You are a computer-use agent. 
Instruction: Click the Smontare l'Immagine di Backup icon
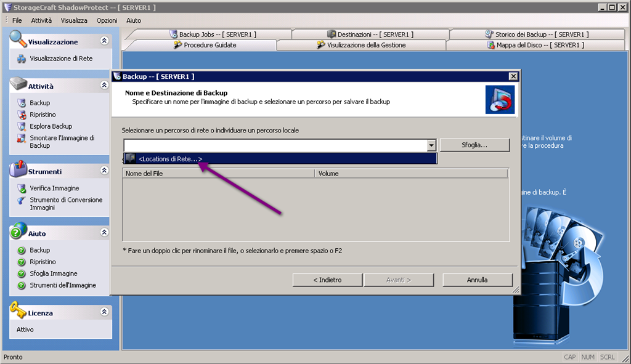click(22, 139)
